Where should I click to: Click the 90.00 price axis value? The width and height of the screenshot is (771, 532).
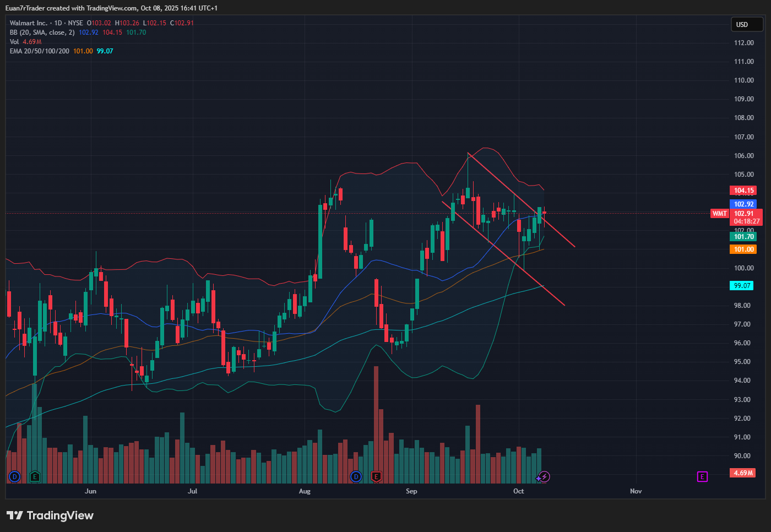[x=742, y=456]
